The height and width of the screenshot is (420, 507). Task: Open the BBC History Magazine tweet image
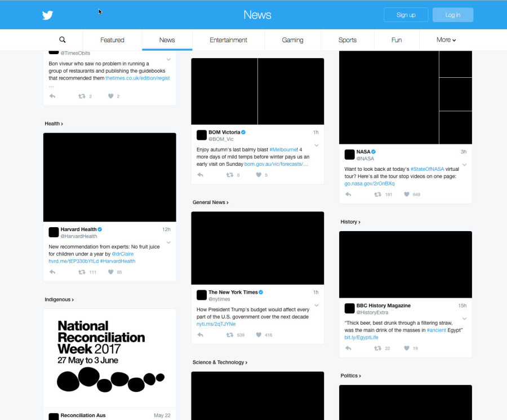tap(406, 264)
